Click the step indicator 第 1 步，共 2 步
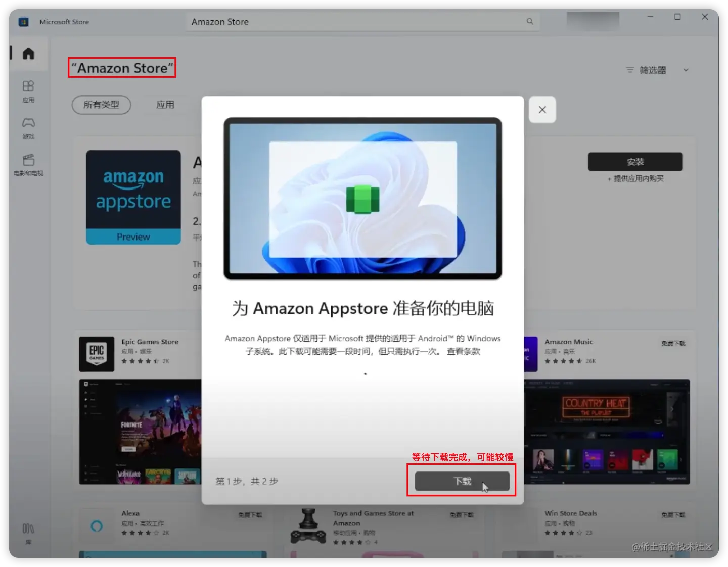The image size is (728, 567). pos(247,481)
